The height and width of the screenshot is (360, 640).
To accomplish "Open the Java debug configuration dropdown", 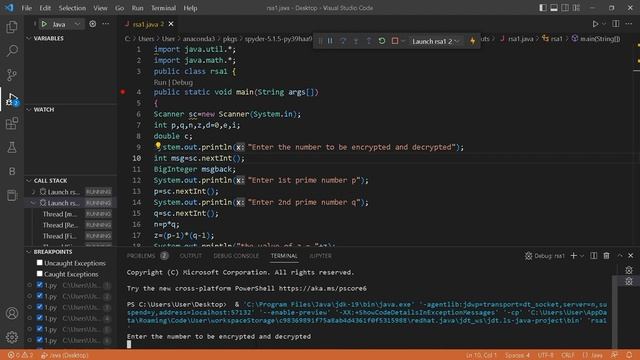I will pos(65,24).
